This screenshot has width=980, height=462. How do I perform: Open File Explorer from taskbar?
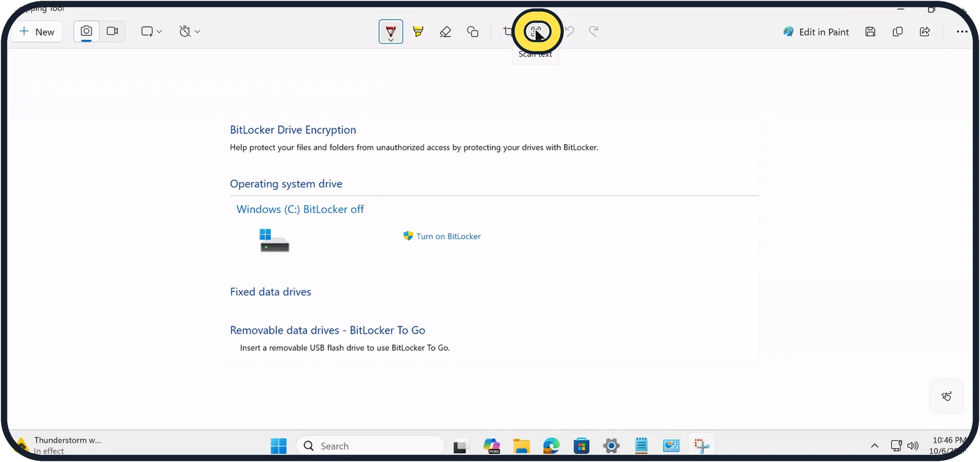pos(521,446)
